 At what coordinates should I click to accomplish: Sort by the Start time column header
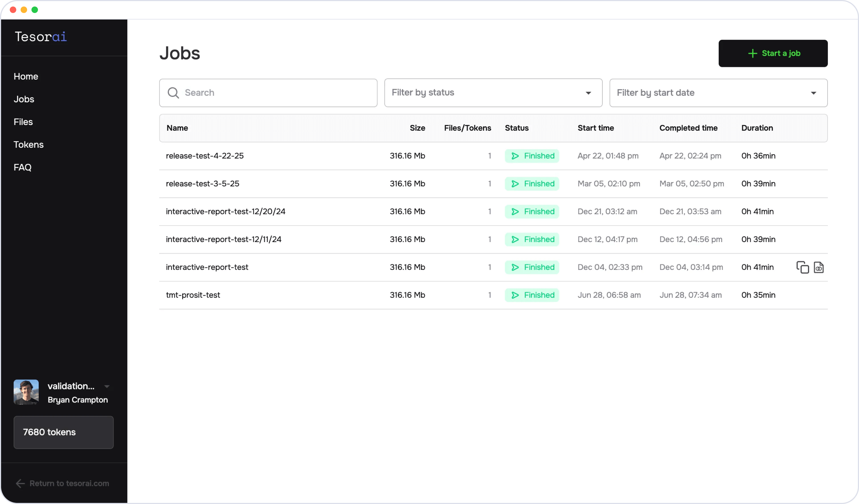596,128
